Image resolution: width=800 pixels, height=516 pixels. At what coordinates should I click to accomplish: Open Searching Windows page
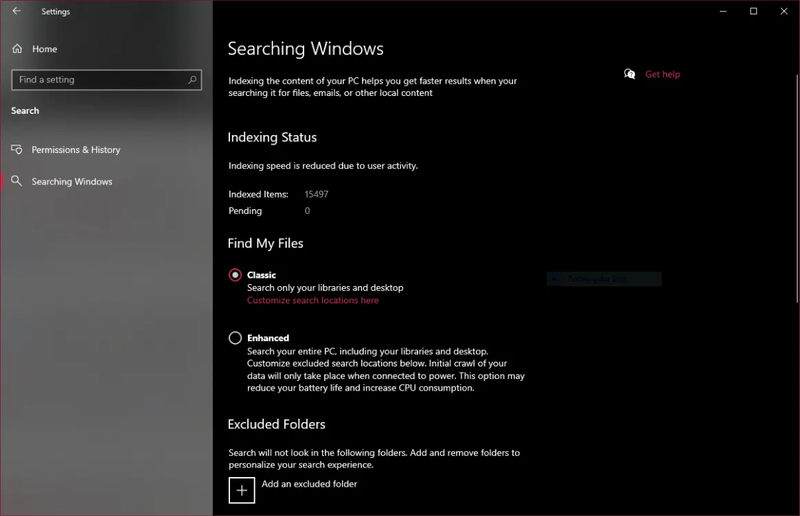[x=72, y=182]
